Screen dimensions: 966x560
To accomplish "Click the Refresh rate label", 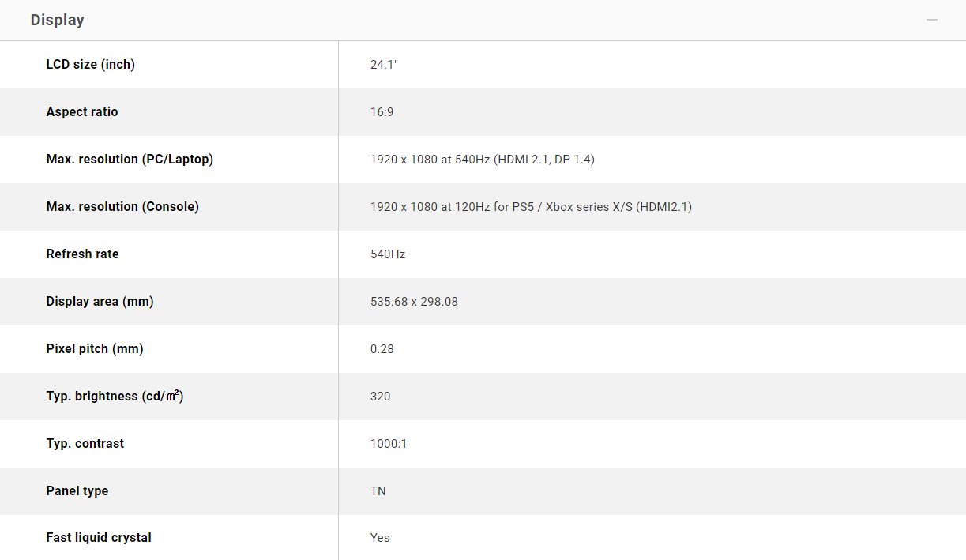I will tap(82, 254).
